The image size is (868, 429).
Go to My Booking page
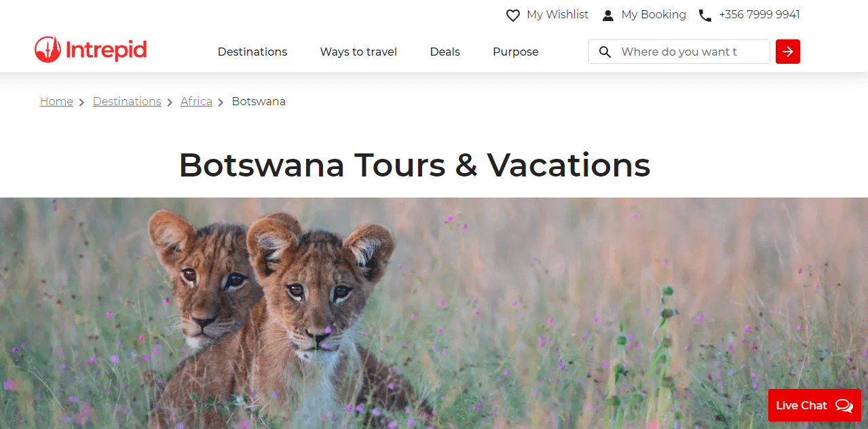coord(654,14)
